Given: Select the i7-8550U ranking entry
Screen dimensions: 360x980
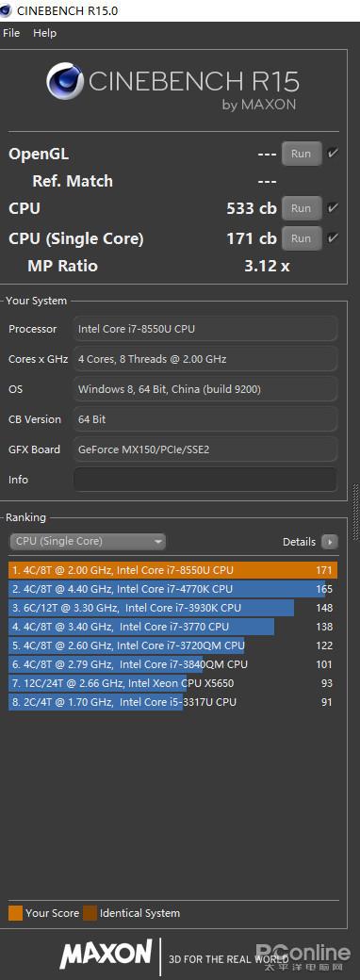Looking at the screenshot, I should [173, 570].
